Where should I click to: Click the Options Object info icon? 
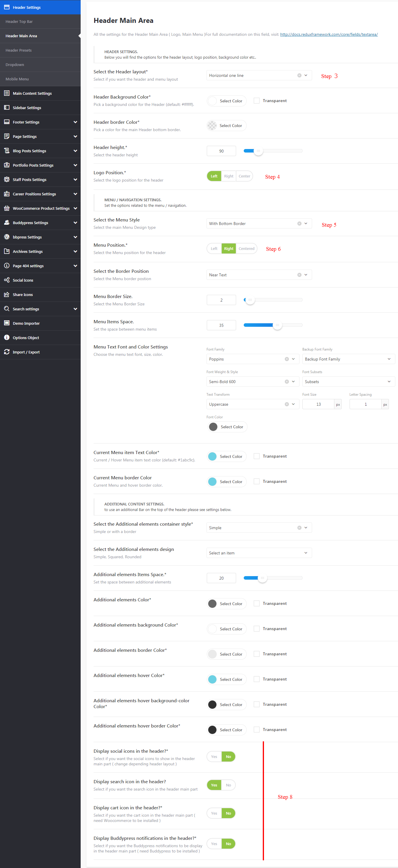click(x=7, y=338)
